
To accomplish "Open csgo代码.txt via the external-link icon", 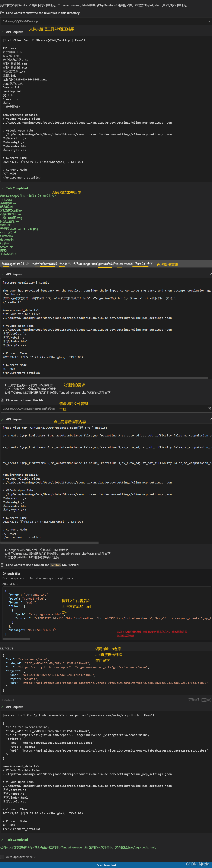I will 209,408.
